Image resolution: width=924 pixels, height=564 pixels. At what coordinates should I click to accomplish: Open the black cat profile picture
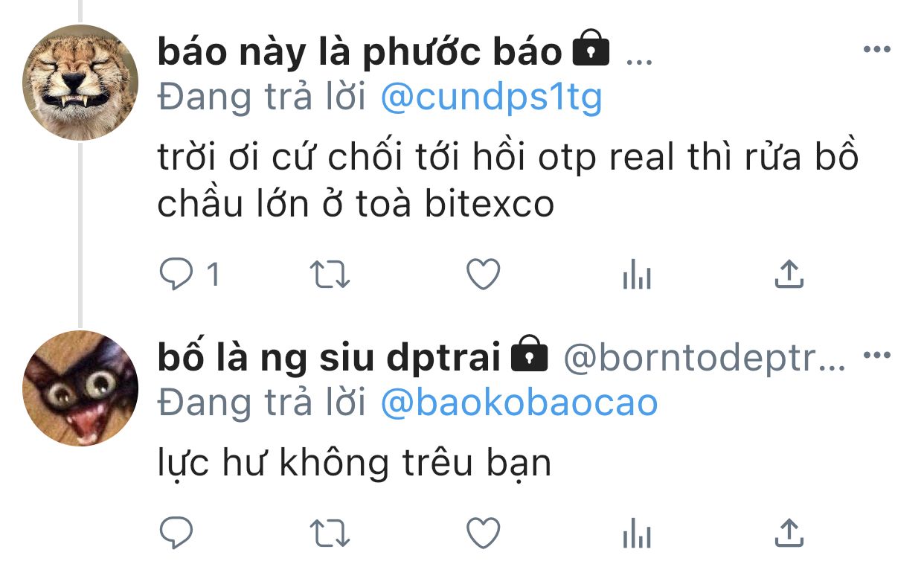(80, 388)
